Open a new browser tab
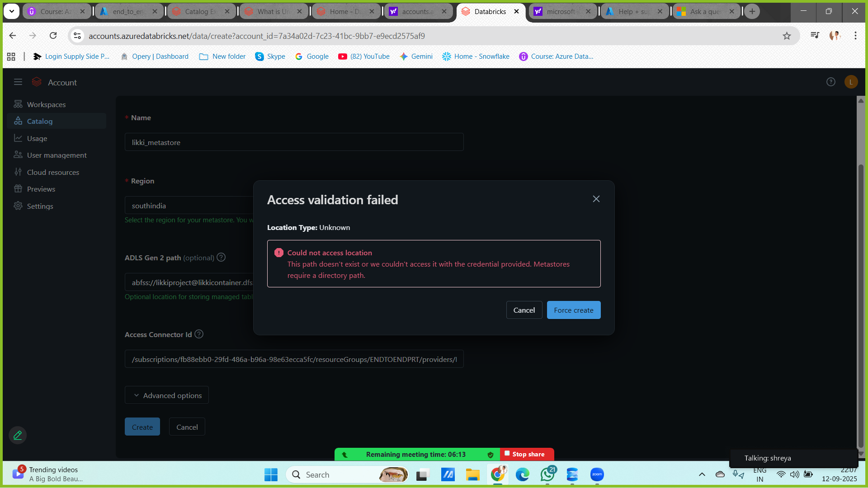The width and height of the screenshot is (868, 488). pos(752,11)
